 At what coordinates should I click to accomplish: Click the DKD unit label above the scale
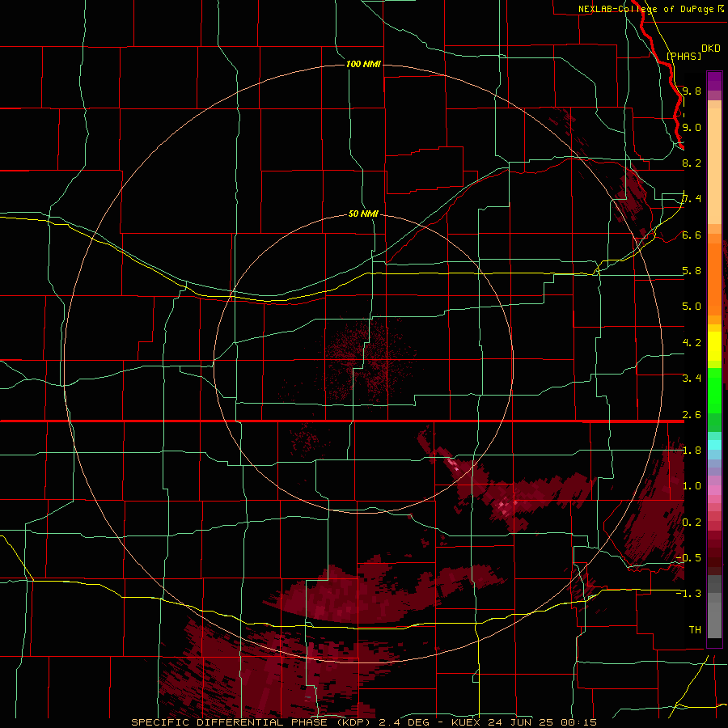coord(711,49)
